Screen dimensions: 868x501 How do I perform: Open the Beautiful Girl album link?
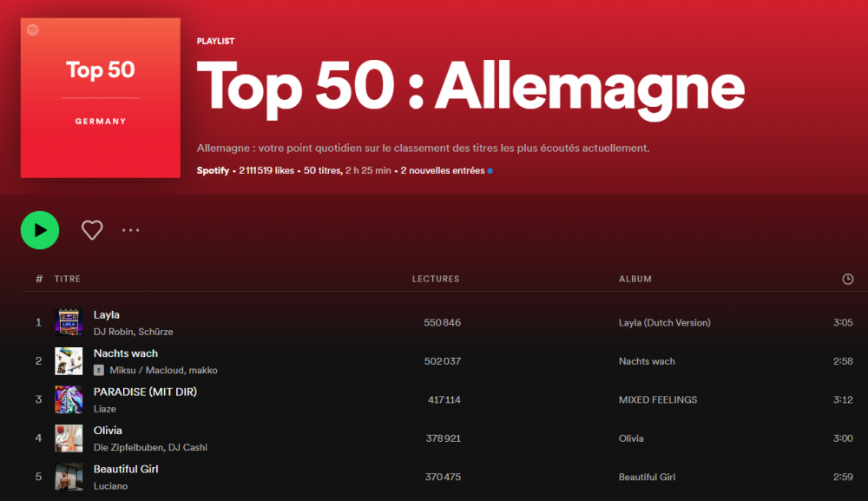[647, 478]
